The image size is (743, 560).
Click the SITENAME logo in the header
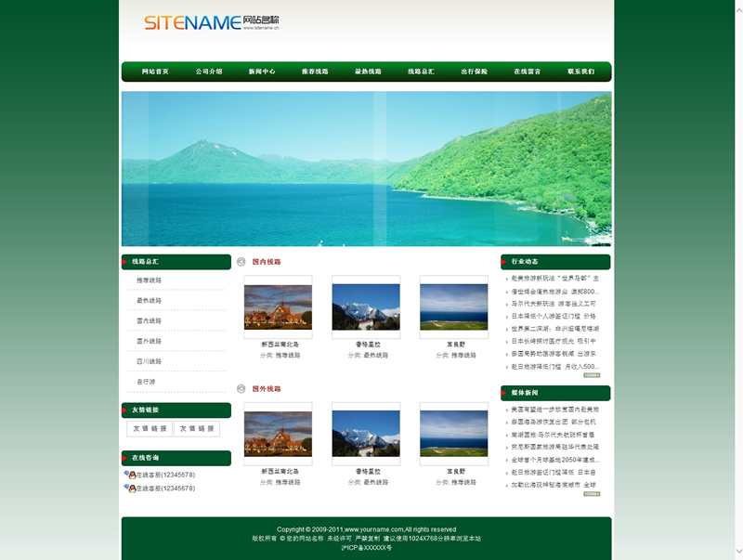pyautogui.click(x=211, y=22)
